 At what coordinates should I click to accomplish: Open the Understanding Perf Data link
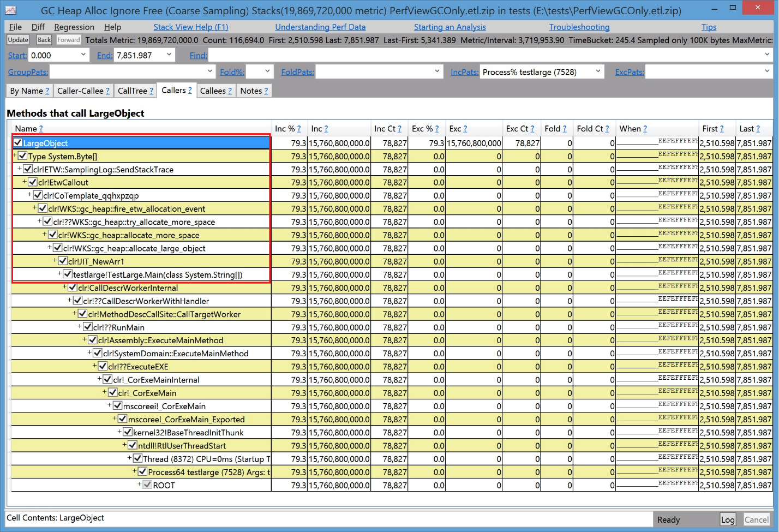click(x=320, y=27)
